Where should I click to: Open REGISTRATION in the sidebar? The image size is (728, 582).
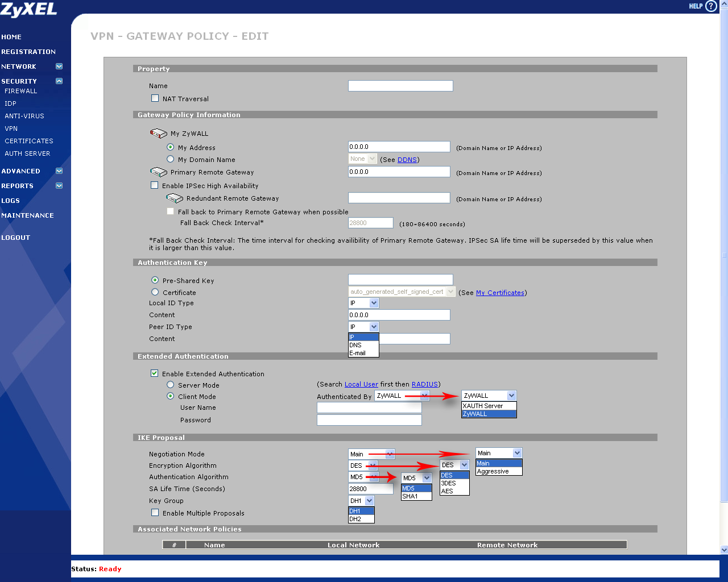(x=28, y=52)
